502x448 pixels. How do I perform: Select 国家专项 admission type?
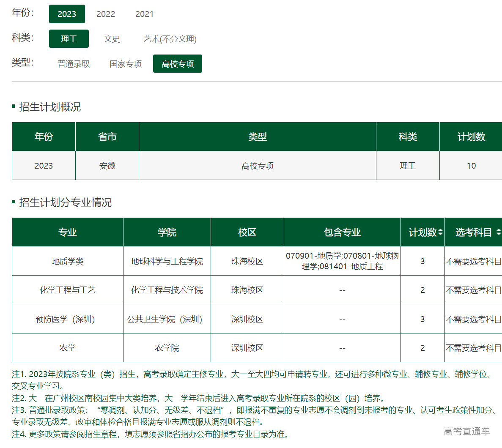click(126, 64)
